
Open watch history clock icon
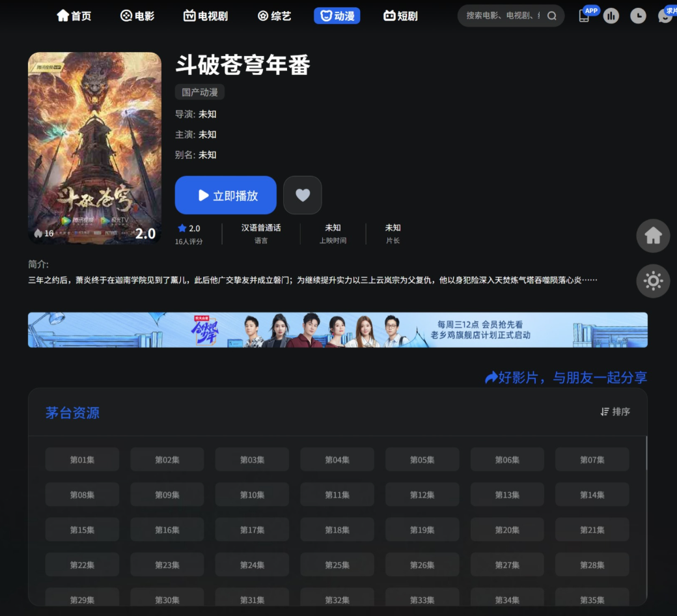tap(638, 16)
